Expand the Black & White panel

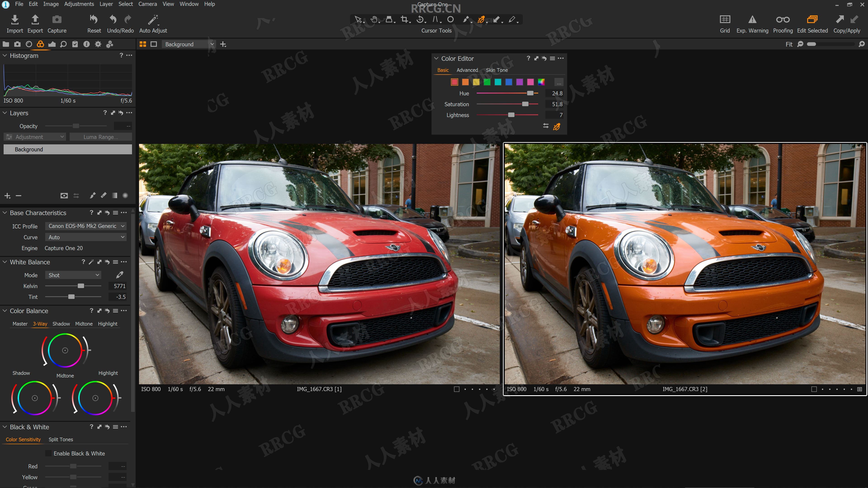pos(6,427)
